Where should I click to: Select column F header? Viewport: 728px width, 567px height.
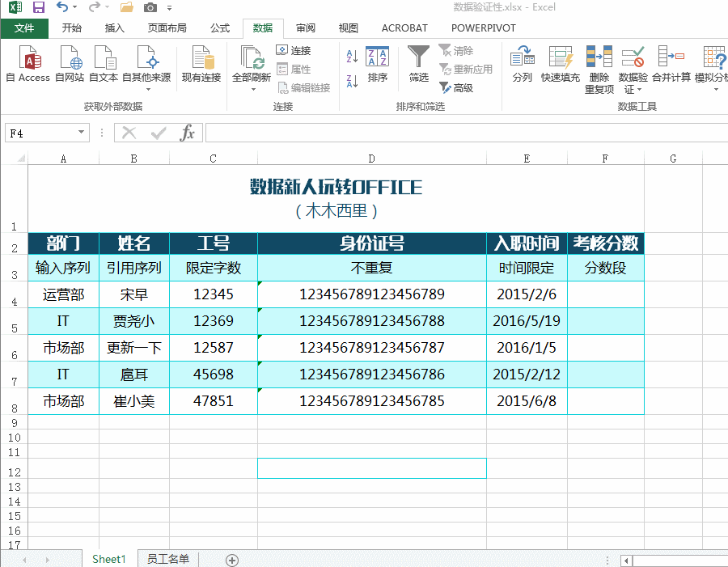coord(605,159)
